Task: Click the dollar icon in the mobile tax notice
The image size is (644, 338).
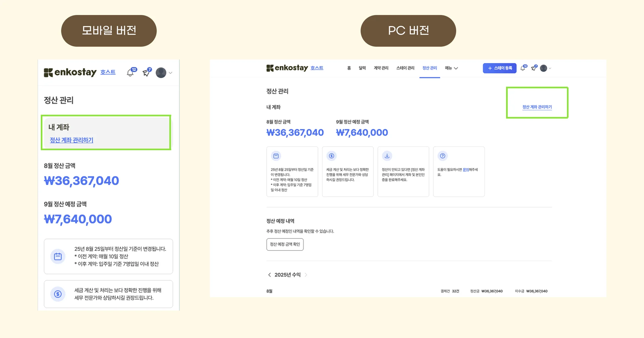Action: 58,294
